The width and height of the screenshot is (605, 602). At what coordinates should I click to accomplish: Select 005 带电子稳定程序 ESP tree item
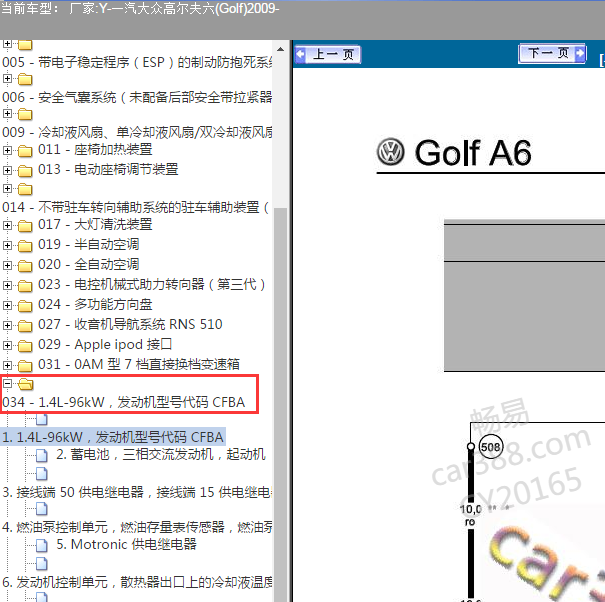click(x=137, y=62)
